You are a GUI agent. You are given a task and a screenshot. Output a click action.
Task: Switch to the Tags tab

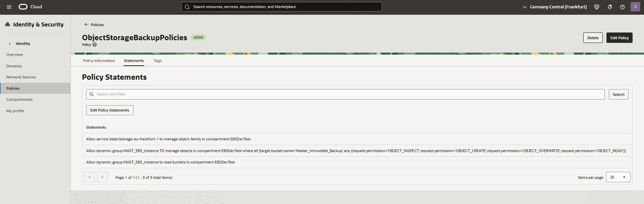point(158,61)
